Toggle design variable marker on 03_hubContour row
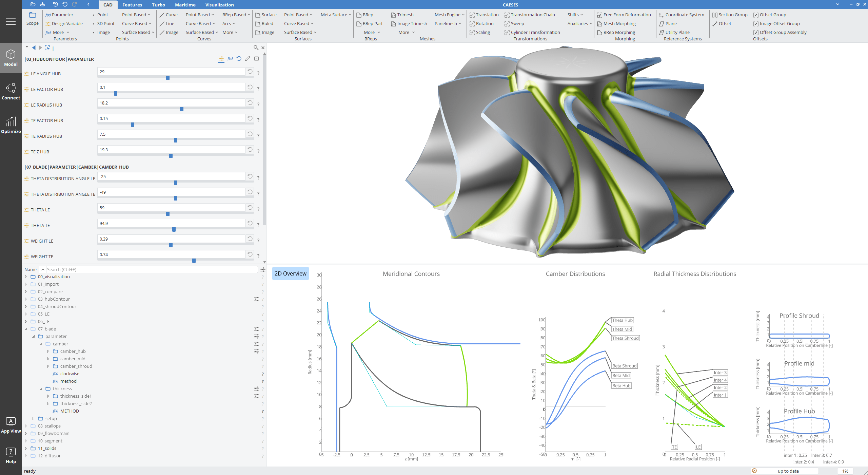Viewport: 868px width, 475px height. tap(256, 299)
